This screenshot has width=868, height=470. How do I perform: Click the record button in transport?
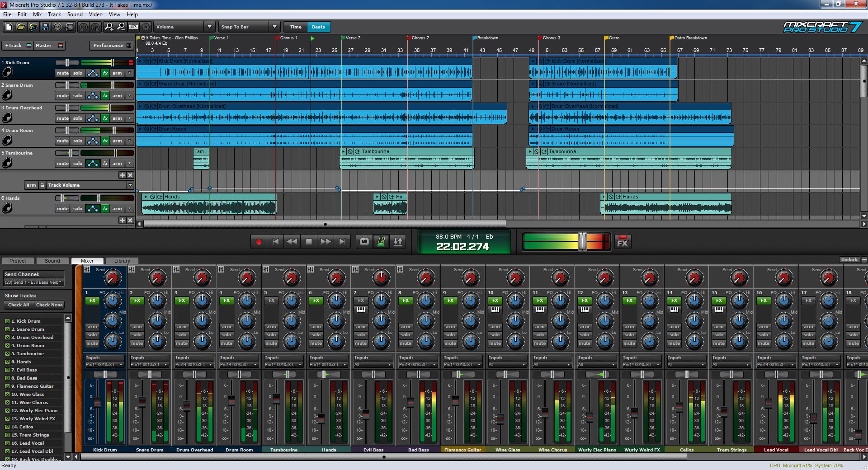(259, 242)
